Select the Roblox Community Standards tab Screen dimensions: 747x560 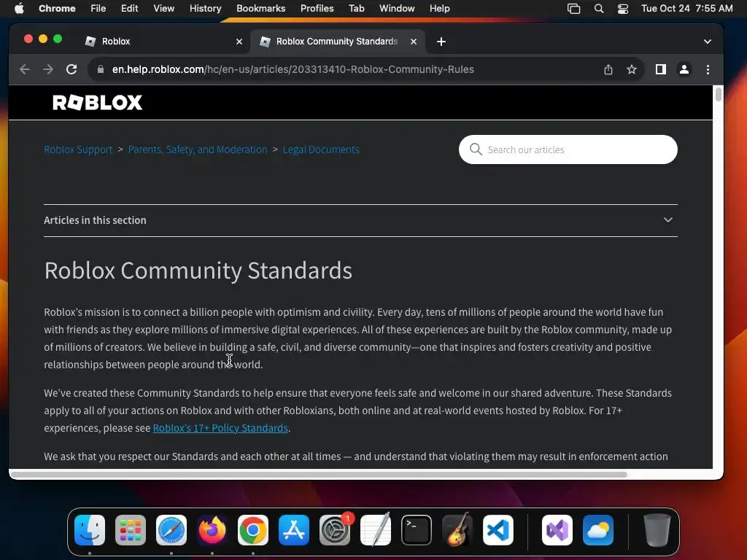[337, 42]
